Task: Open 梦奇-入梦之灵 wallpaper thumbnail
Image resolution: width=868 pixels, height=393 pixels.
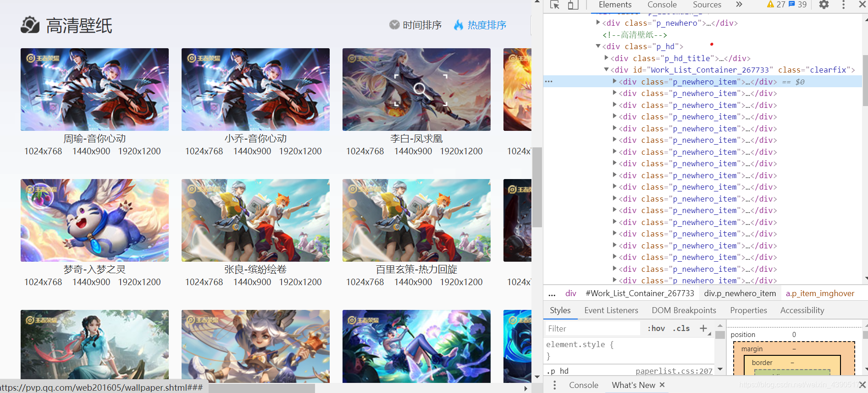Action: [x=94, y=220]
